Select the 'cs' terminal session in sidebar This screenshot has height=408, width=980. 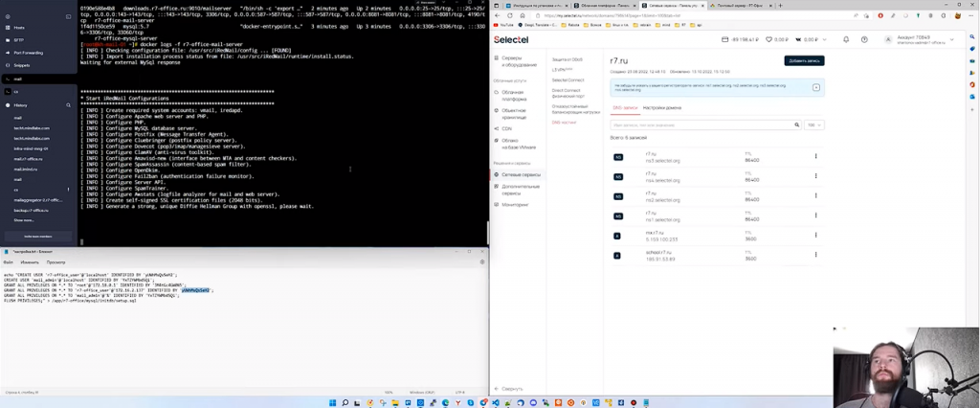(37, 91)
